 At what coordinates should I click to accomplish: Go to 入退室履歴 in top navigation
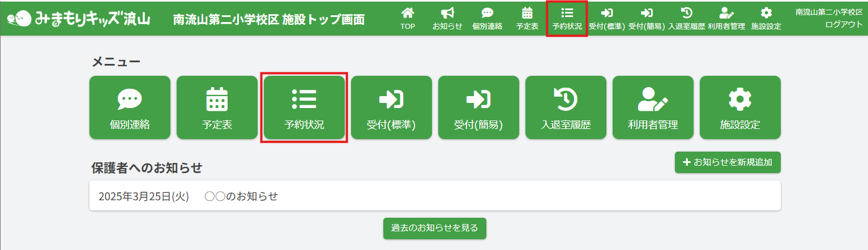pyautogui.click(x=686, y=18)
